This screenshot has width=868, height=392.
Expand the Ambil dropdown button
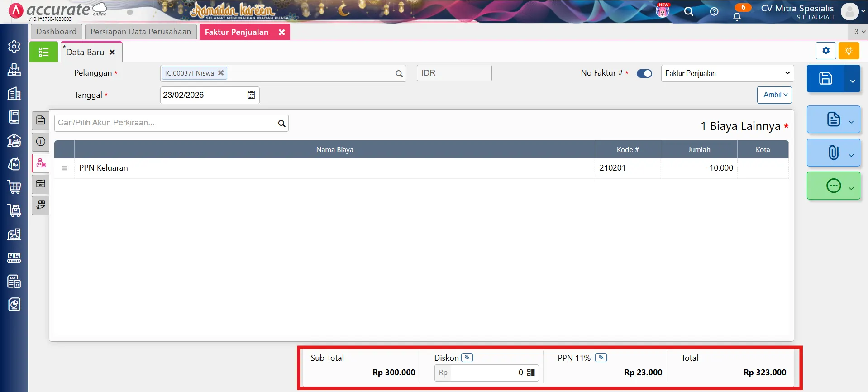tap(775, 95)
